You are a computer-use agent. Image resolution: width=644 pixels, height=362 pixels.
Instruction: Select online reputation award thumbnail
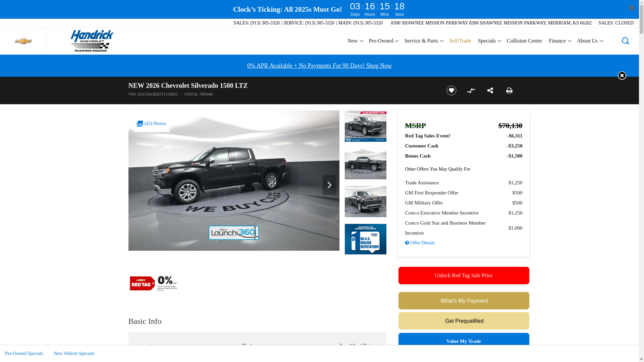365,239
